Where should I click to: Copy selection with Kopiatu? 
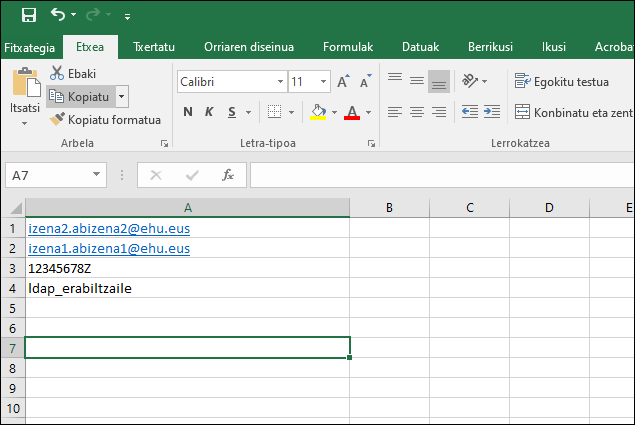(x=81, y=97)
